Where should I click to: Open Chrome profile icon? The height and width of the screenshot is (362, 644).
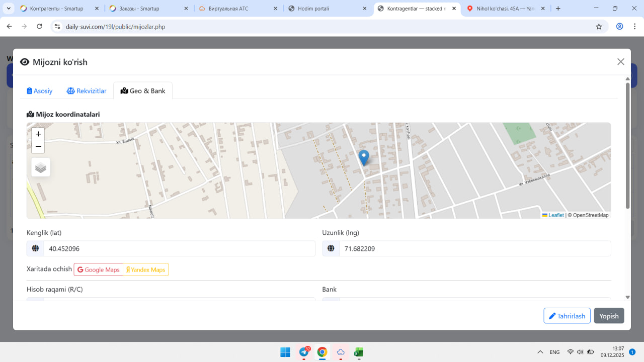click(619, 27)
